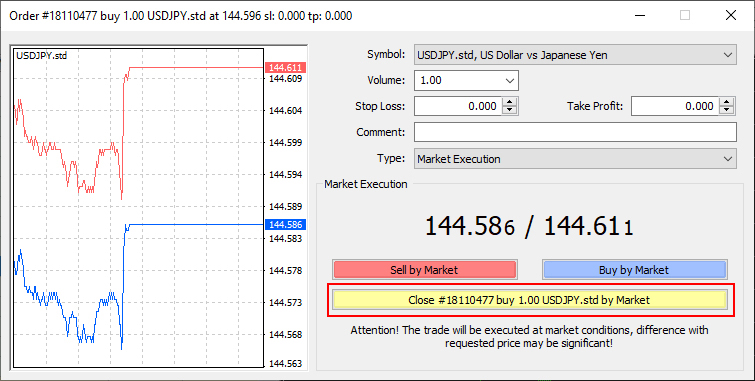Close order #18110477 by Market
The height and width of the screenshot is (381, 755).
point(529,300)
